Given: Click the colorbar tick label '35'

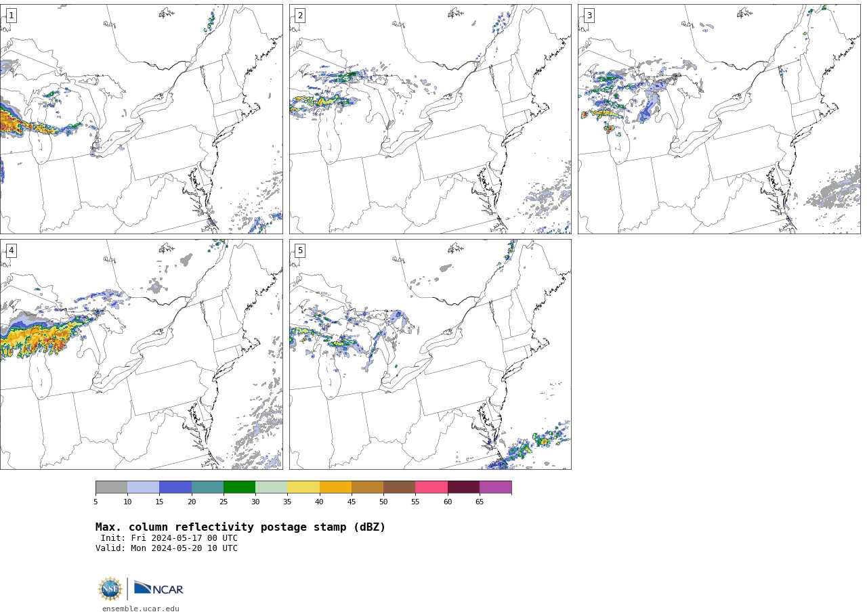Looking at the screenshot, I should tap(287, 502).
